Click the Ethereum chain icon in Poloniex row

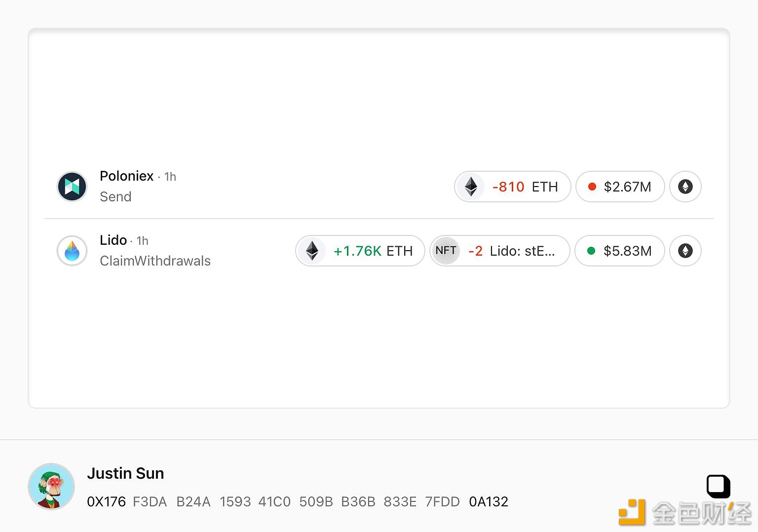[685, 187]
